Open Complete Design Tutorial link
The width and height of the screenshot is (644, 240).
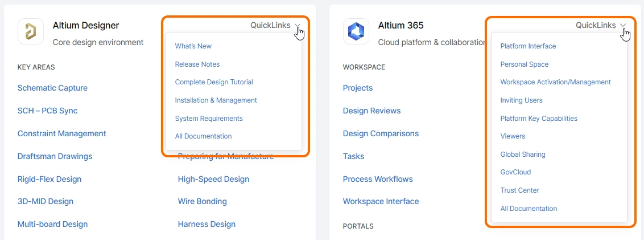214,82
